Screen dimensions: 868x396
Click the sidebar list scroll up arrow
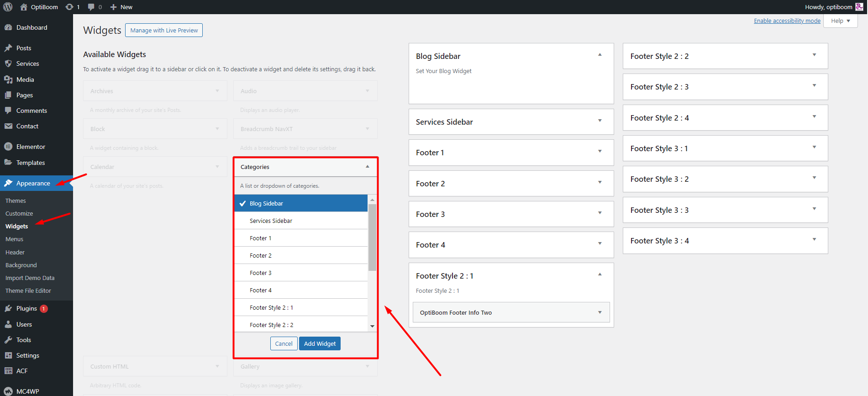click(373, 200)
